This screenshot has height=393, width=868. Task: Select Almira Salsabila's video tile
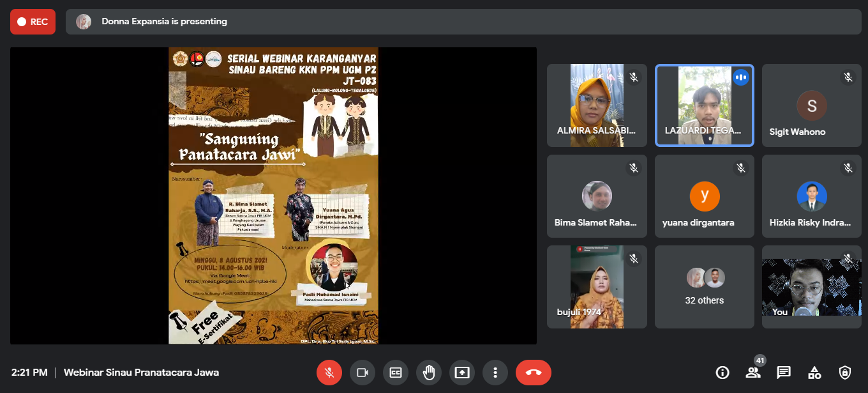(597, 105)
